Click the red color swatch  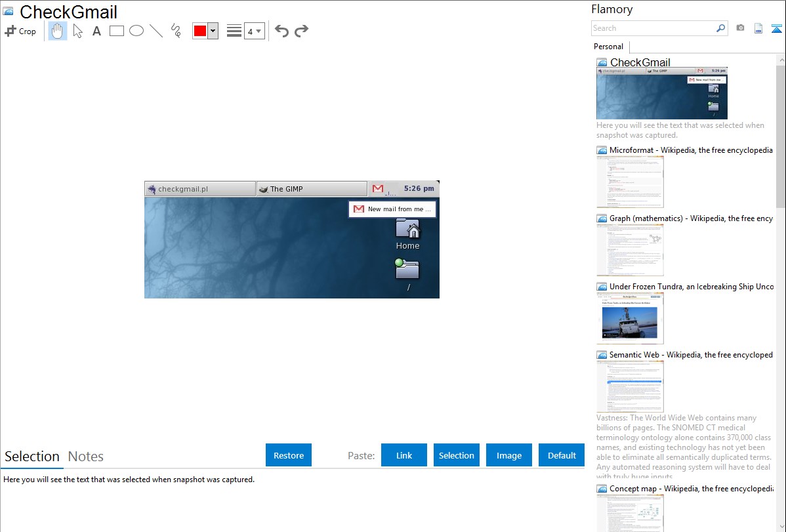pyautogui.click(x=200, y=31)
